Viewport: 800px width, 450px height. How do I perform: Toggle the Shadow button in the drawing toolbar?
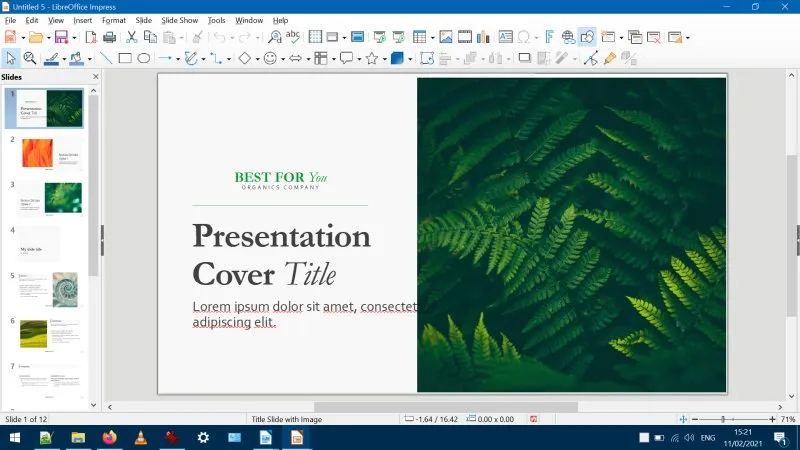524,58
